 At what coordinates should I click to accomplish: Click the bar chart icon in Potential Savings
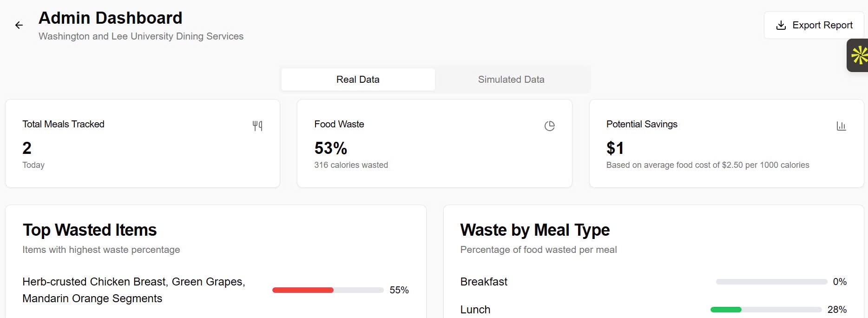841,126
